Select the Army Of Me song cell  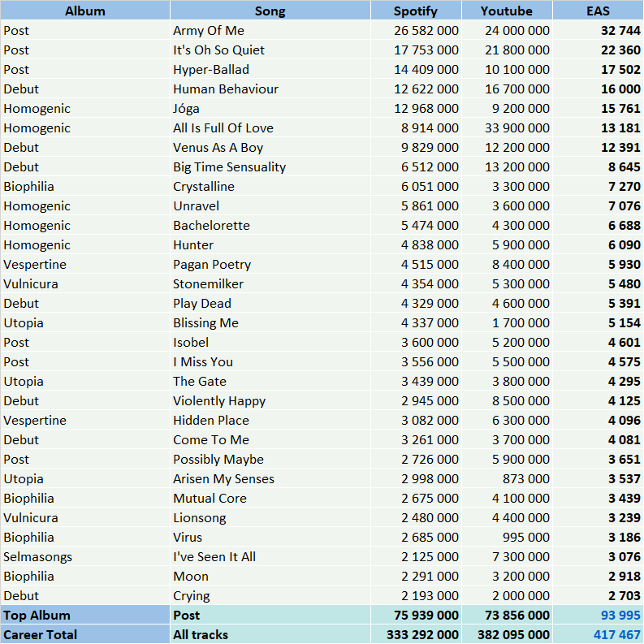pos(270,30)
